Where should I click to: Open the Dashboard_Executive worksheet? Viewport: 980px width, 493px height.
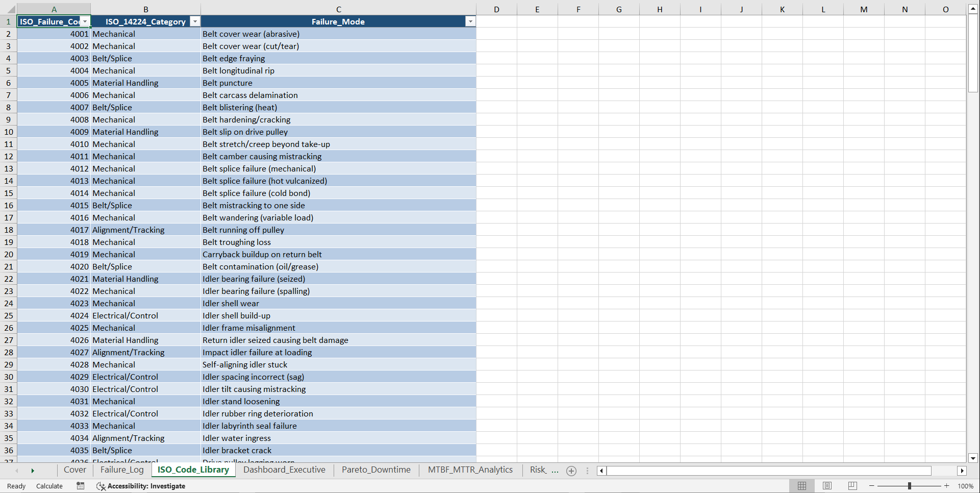[x=284, y=470]
